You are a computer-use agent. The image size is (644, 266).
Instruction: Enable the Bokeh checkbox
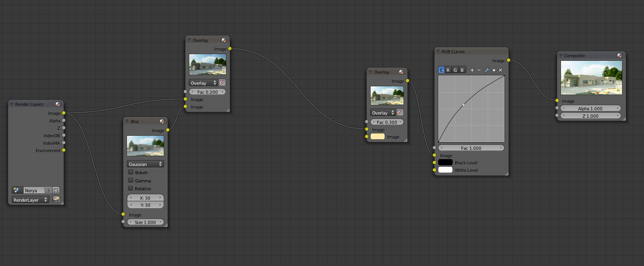[x=131, y=172]
